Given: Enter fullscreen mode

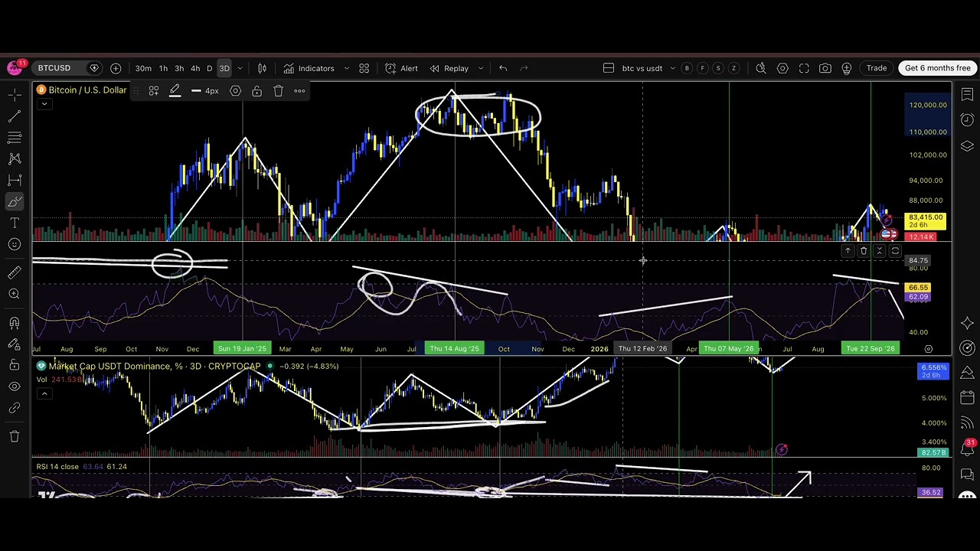Looking at the screenshot, I should click(x=804, y=68).
